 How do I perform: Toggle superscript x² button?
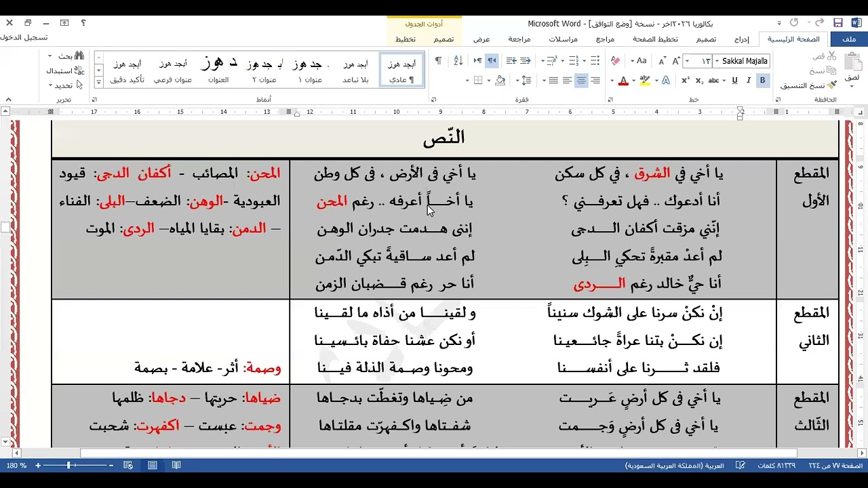686,80
